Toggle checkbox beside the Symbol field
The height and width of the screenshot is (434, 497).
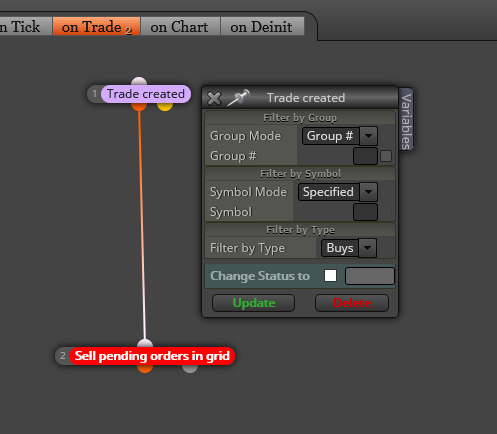click(386, 212)
